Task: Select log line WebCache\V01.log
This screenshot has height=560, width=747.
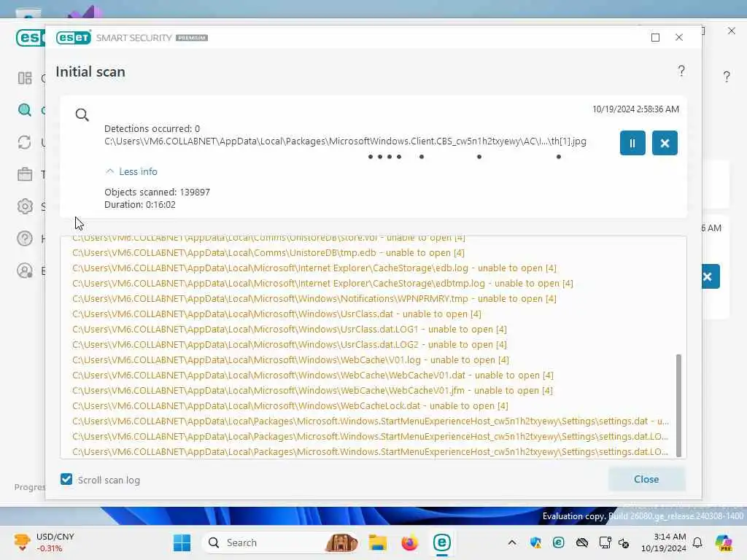Action: 290,360
